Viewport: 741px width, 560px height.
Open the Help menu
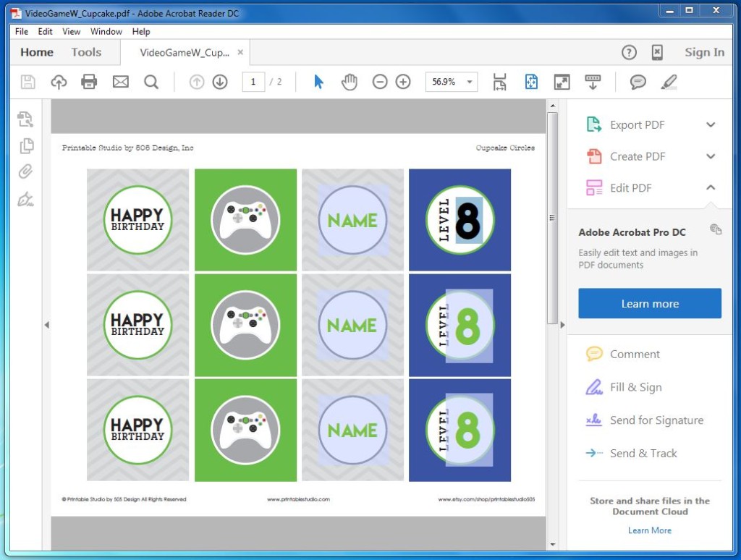[141, 31]
